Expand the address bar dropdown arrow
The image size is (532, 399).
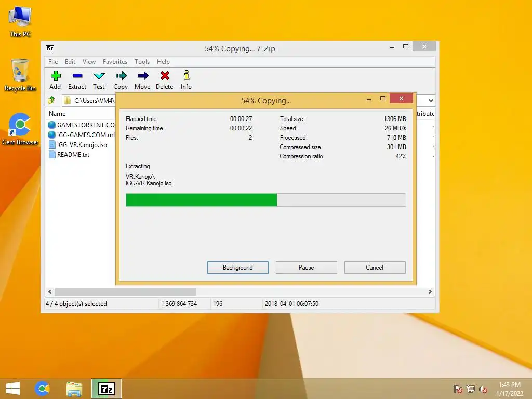coord(431,100)
